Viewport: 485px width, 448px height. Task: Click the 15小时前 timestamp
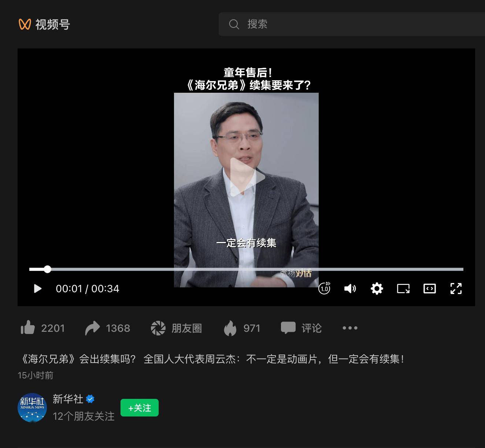pos(36,375)
